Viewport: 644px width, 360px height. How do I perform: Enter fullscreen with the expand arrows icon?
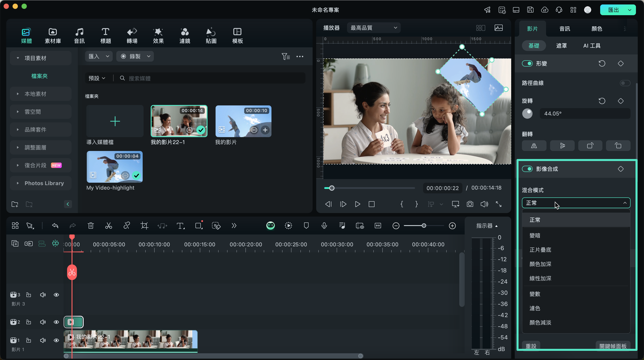pos(499,204)
